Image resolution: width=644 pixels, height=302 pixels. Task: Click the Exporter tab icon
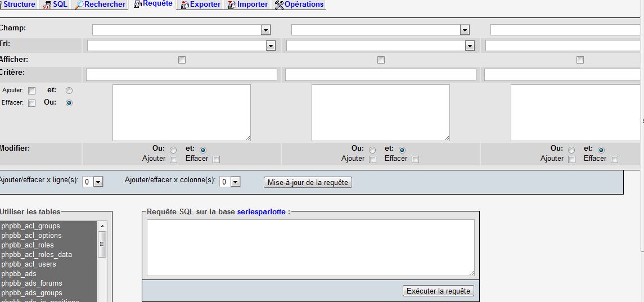184,4
